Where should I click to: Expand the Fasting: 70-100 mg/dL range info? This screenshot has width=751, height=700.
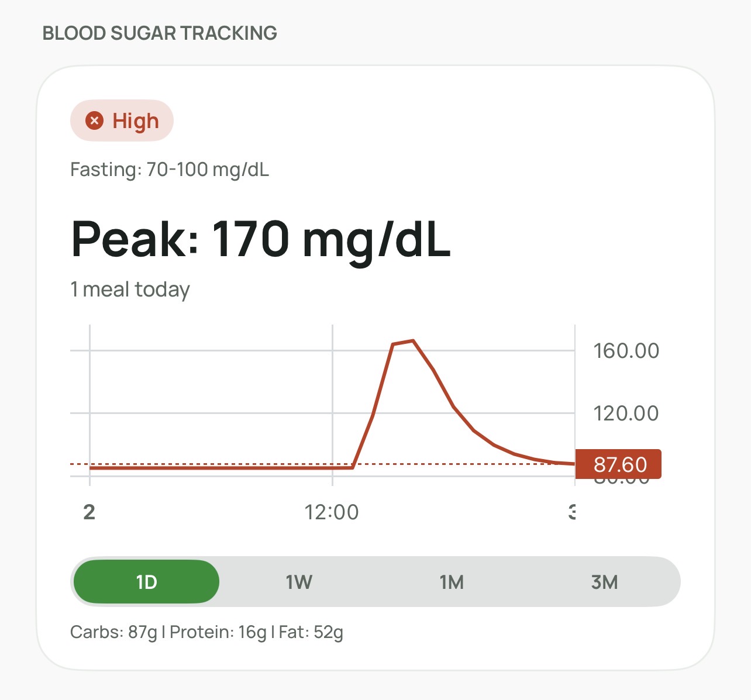(x=168, y=170)
